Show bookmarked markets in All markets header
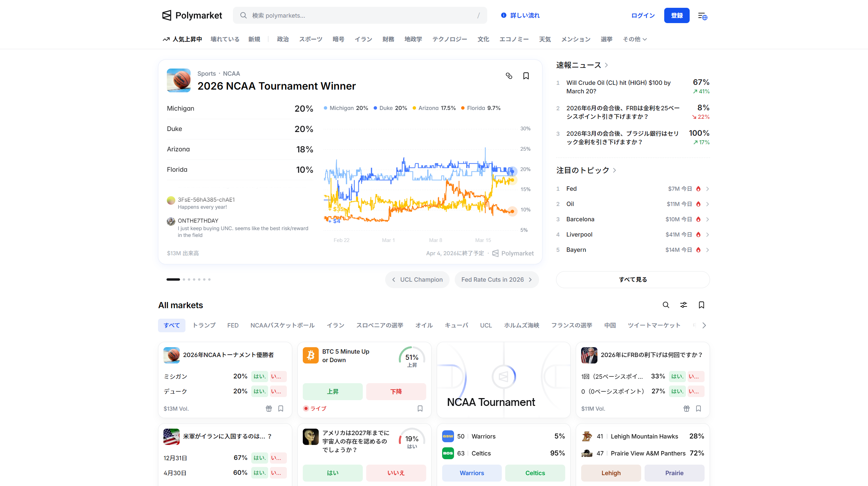Image resolution: width=868 pixels, height=486 pixels. coord(702,305)
